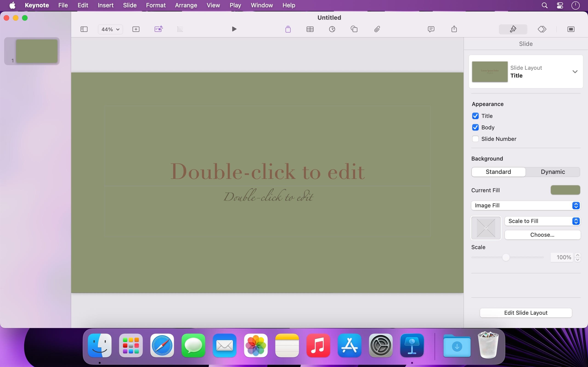Image resolution: width=588 pixels, height=367 pixels.
Task: Open the 44% zoom dropdown
Action: pos(110,29)
